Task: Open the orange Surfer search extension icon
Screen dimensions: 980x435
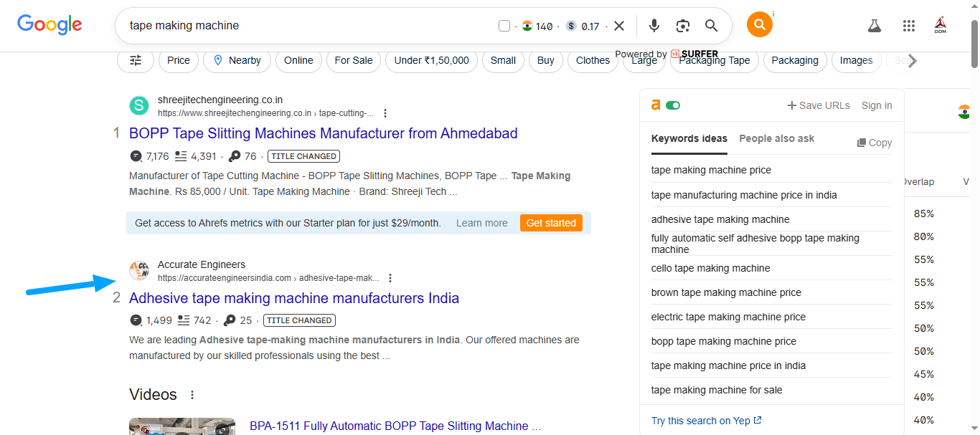Action: coord(759,25)
